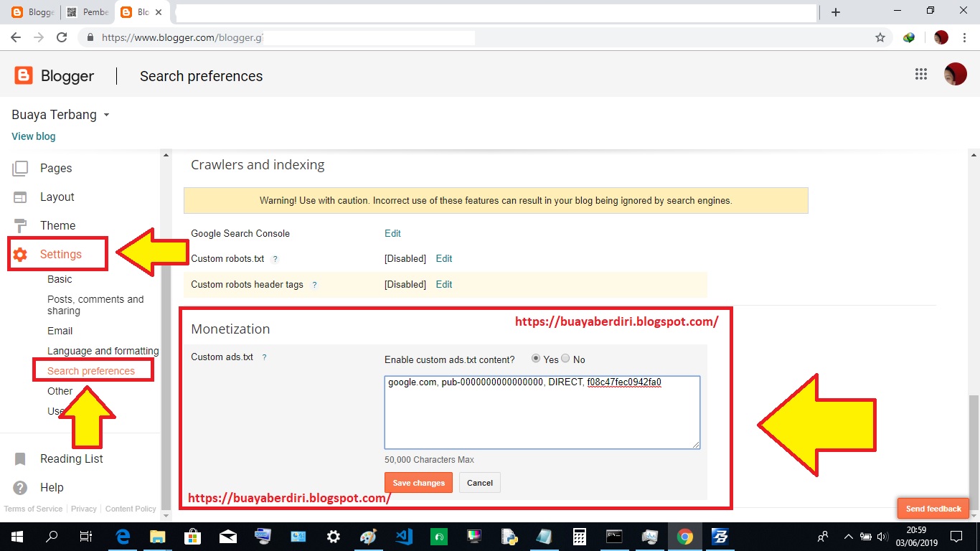The image size is (980, 551).
Task: Open the volume control in system tray
Action: coord(882,536)
